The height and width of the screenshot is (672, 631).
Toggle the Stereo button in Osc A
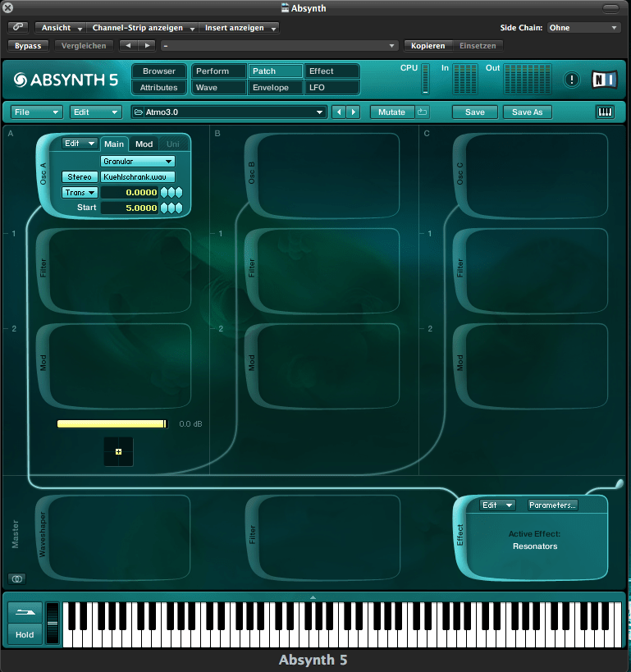80,177
